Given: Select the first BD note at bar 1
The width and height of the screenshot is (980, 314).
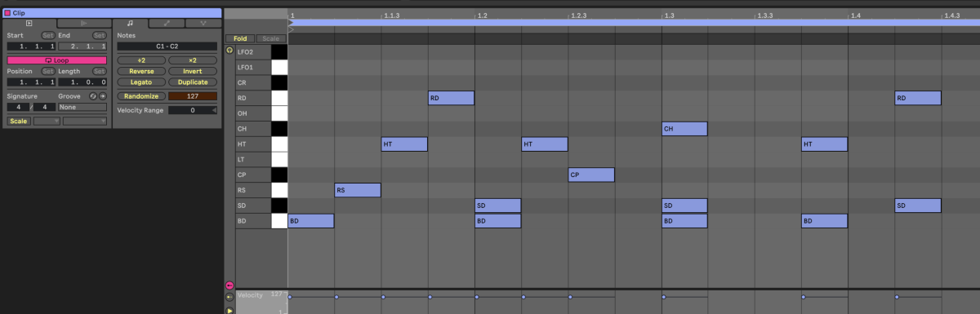Looking at the screenshot, I should (x=311, y=221).
